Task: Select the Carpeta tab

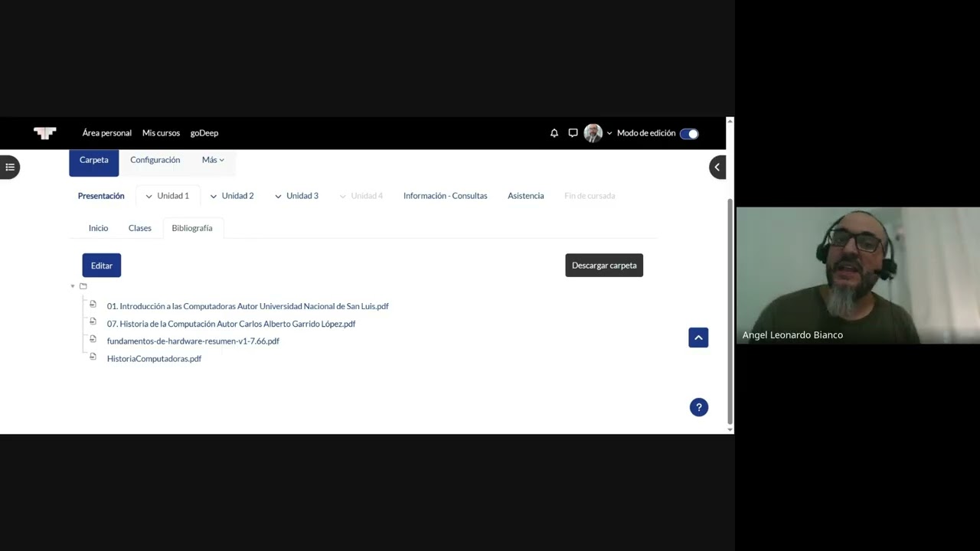Action: (x=94, y=161)
